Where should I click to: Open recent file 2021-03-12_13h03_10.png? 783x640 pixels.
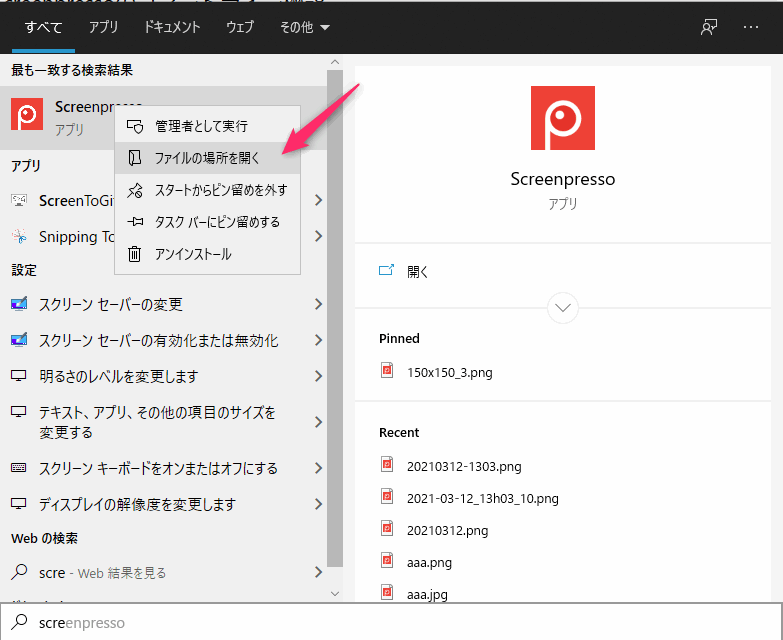(x=482, y=498)
